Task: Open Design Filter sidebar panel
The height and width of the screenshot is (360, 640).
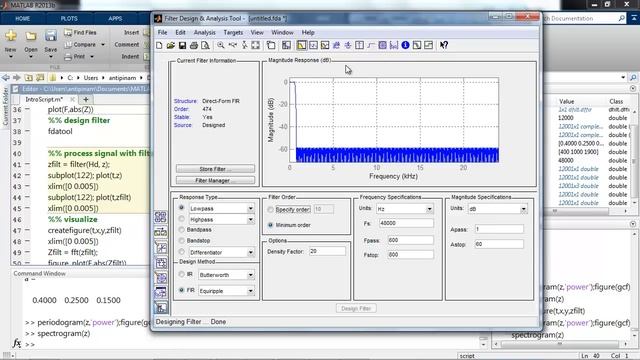Action: [x=160, y=307]
